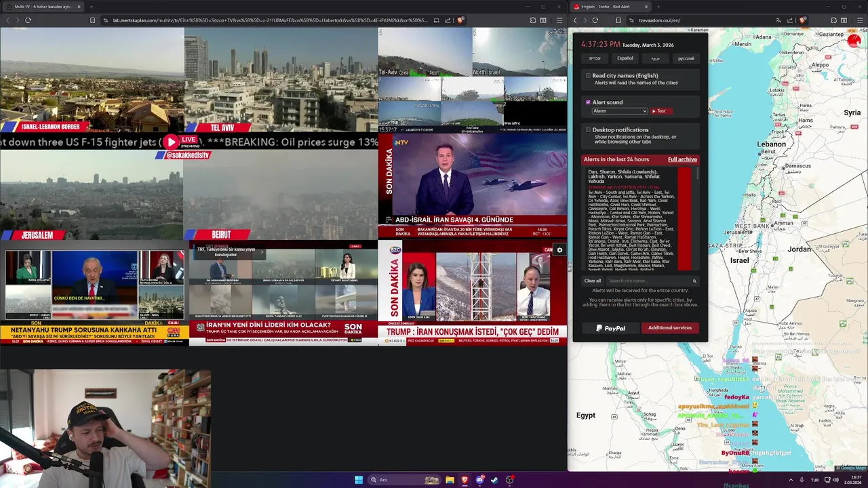868x488 pixels.
Task: Open Brave browser from the taskbar
Action: pos(465,480)
